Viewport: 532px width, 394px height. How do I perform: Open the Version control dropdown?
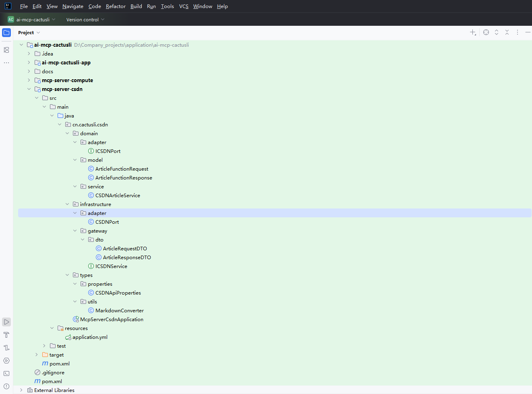pos(85,19)
